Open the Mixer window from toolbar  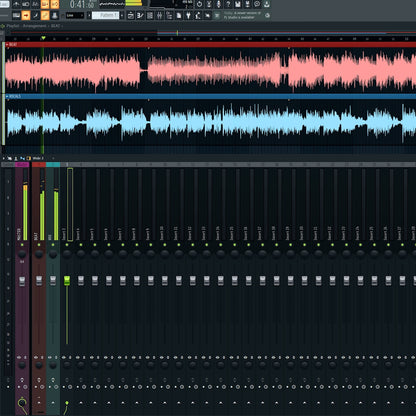click(x=160, y=15)
